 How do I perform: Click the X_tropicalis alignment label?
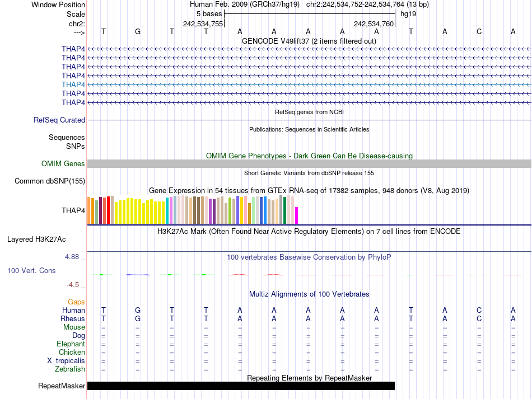tap(66, 360)
